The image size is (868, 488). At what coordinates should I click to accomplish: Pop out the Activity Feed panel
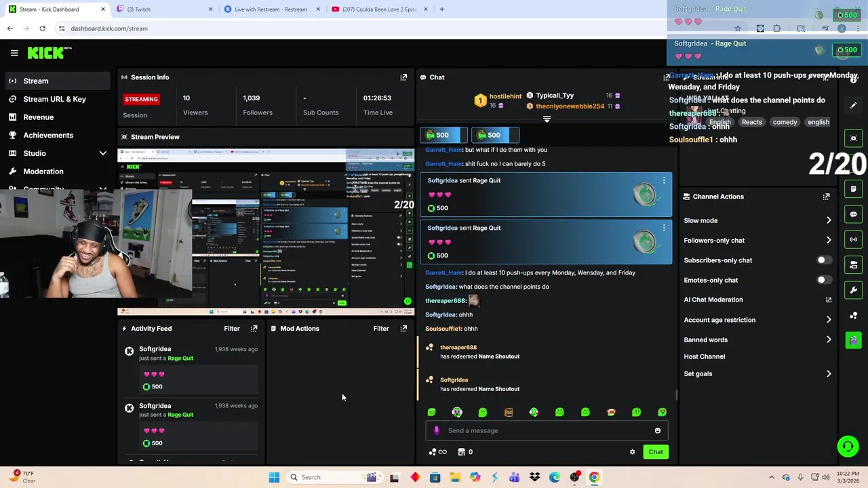point(254,329)
